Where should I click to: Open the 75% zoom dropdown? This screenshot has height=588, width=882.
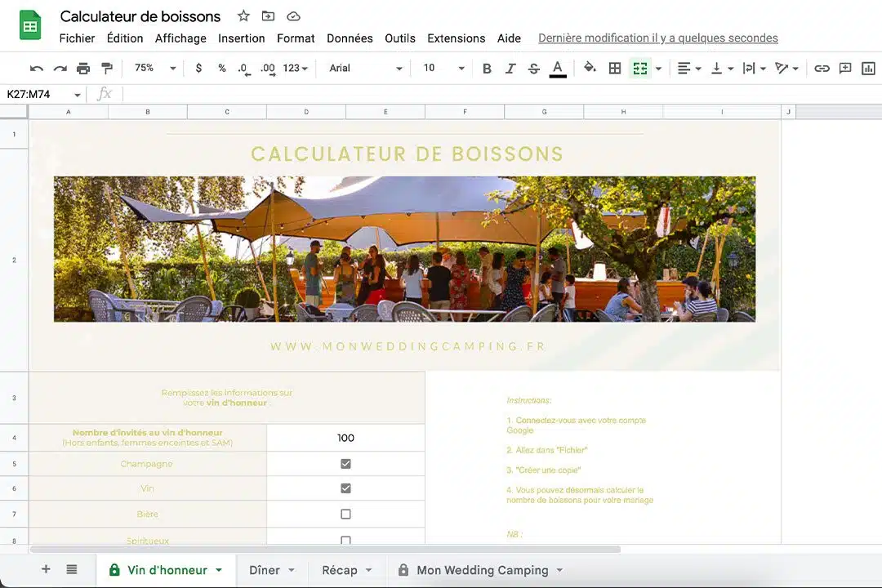tap(155, 68)
